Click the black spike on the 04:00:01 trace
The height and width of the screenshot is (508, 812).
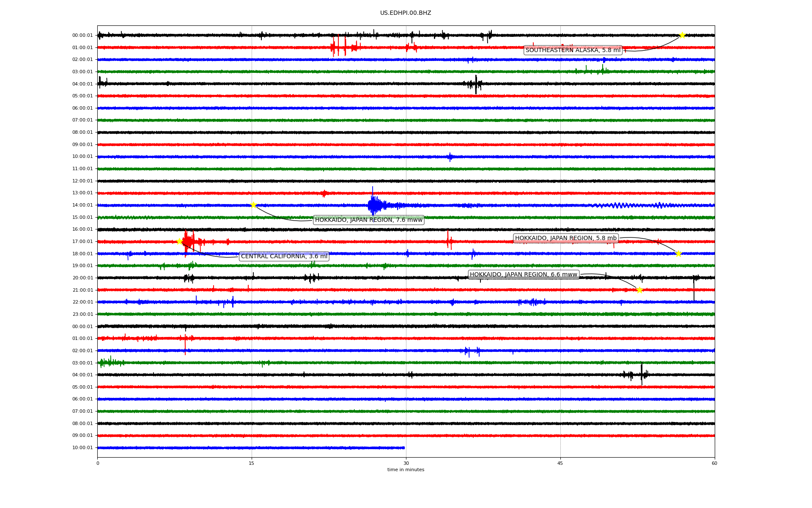pyautogui.click(x=476, y=84)
